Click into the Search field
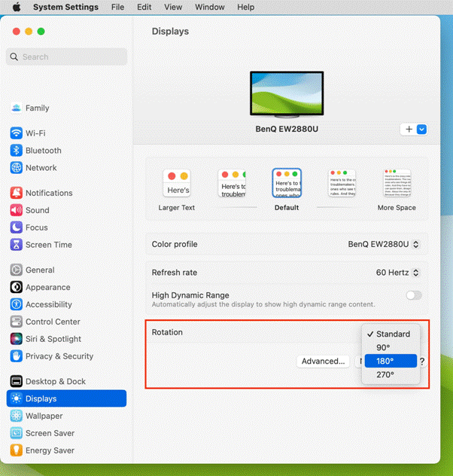Viewport: 453px width, 476px height. (66, 56)
